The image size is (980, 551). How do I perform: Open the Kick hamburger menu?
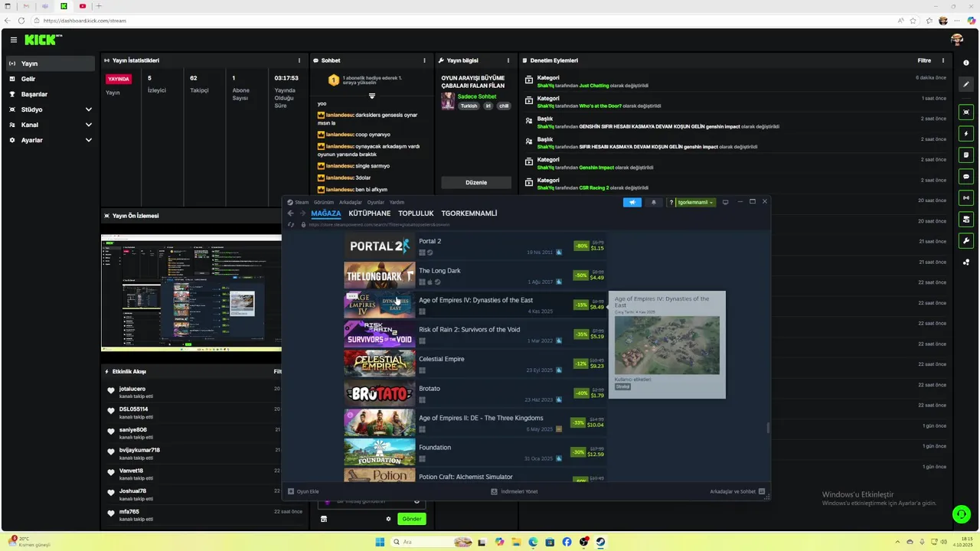[x=13, y=40]
